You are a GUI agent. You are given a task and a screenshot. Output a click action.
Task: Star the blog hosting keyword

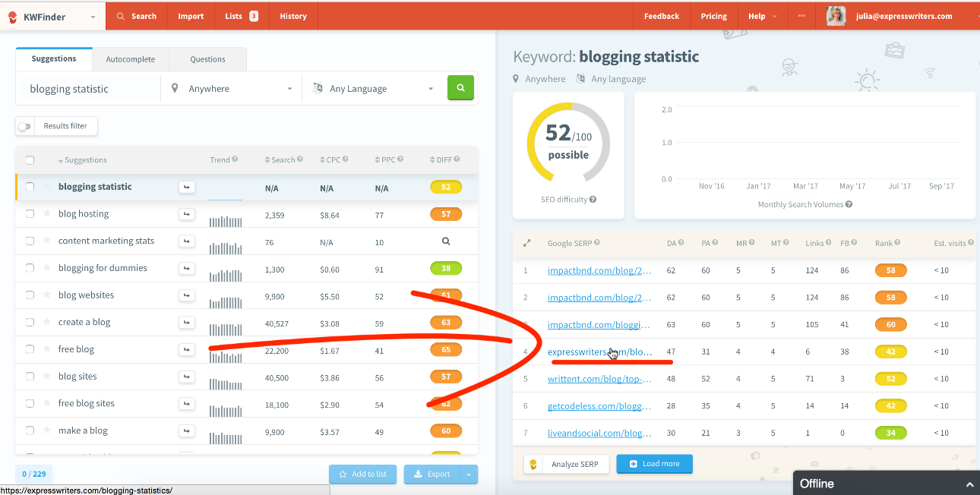pyautogui.click(x=48, y=214)
